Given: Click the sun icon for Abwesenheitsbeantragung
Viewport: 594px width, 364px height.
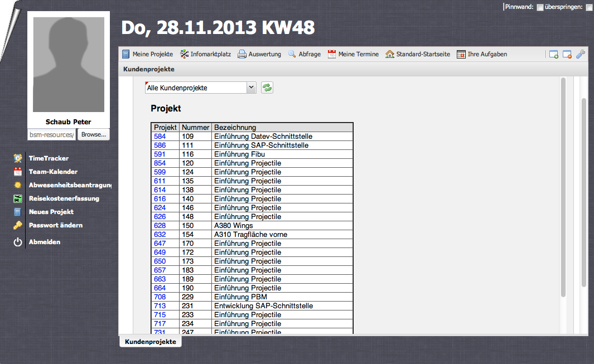Looking at the screenshot, I should 18,185.
